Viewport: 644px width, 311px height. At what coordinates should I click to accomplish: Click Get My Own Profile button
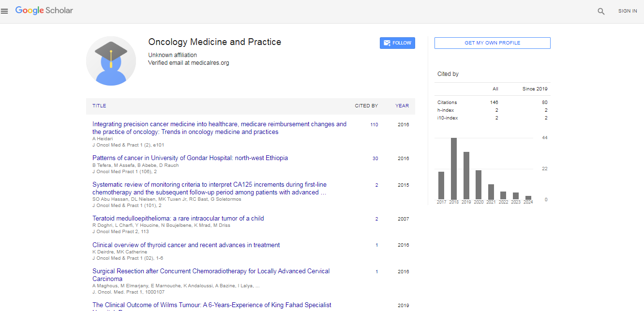pyautogui.click(x=492, y=43)
